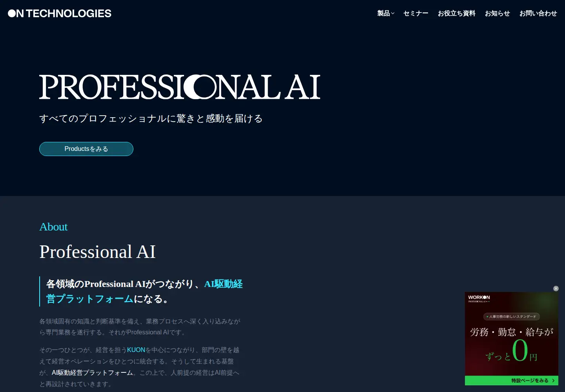Open the お知らせ page

[497, 13]
